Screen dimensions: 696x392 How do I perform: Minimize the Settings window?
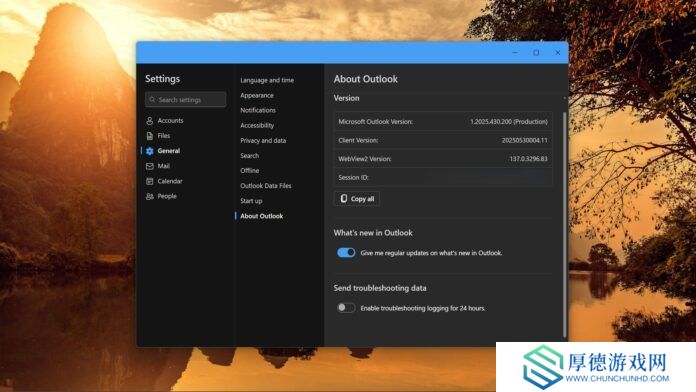pyautogui.click(x=515, y=52)
